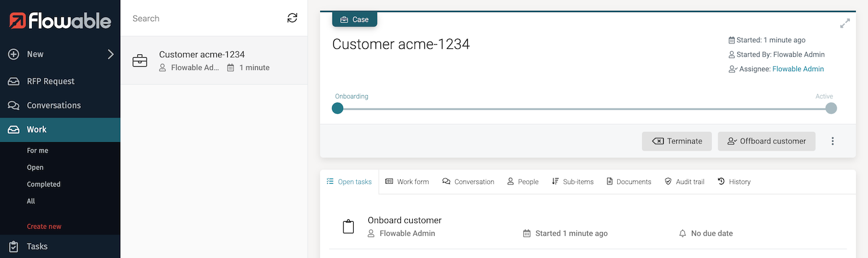
Task: Click the briefcase icon for Customer acme-1234
Action: [x=140, y=61]
